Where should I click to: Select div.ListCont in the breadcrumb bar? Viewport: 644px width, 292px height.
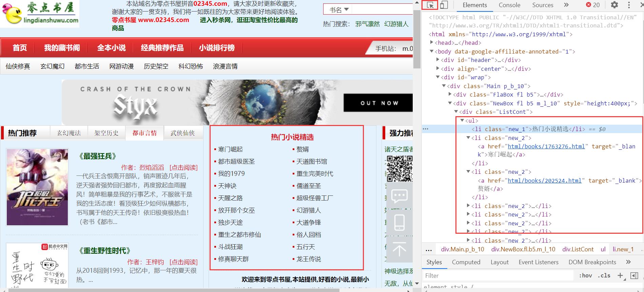[x=578, y=249]
